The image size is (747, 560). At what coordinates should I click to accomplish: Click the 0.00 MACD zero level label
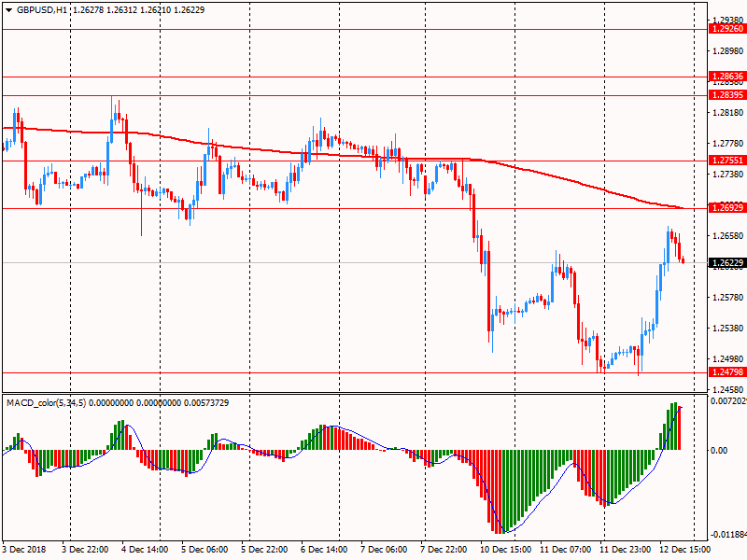[720, 450]
